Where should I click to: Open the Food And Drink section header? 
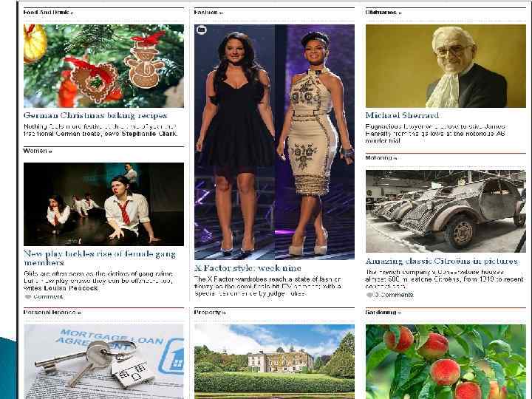point(48,13)
